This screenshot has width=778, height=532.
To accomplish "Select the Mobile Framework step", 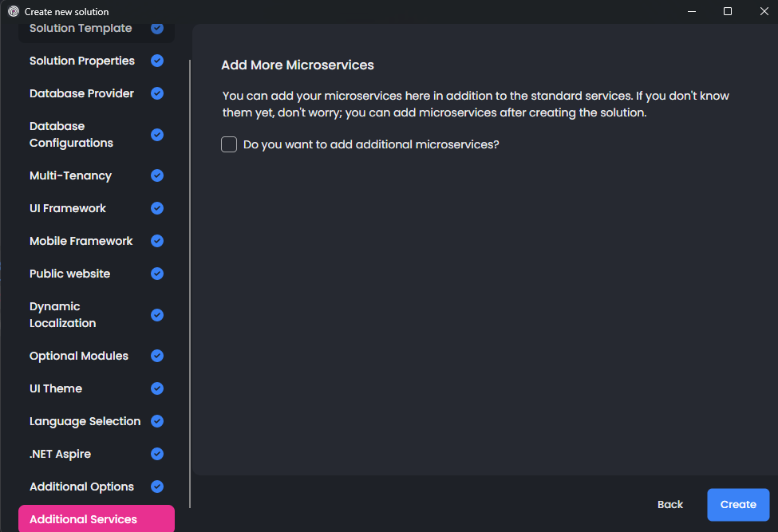I will click(81, 241).
